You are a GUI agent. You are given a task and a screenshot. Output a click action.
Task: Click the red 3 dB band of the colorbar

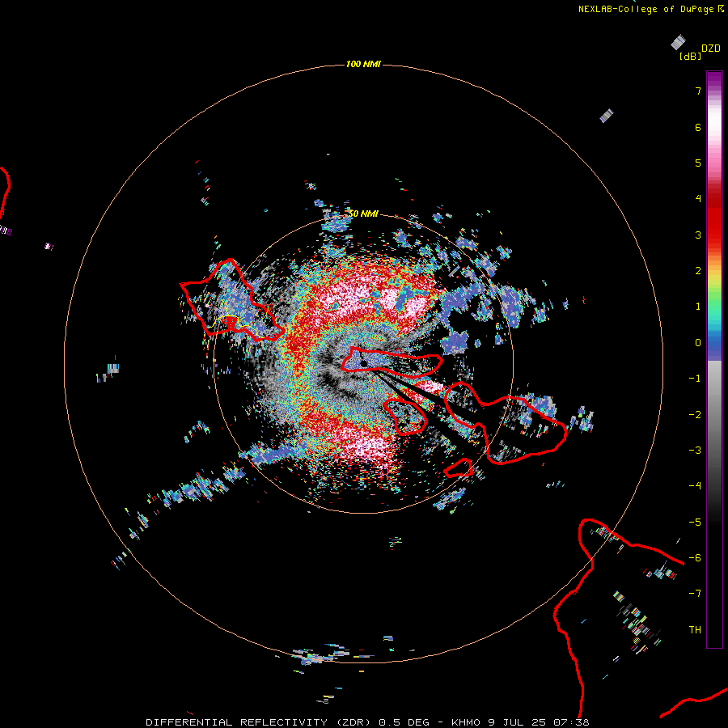714,227
